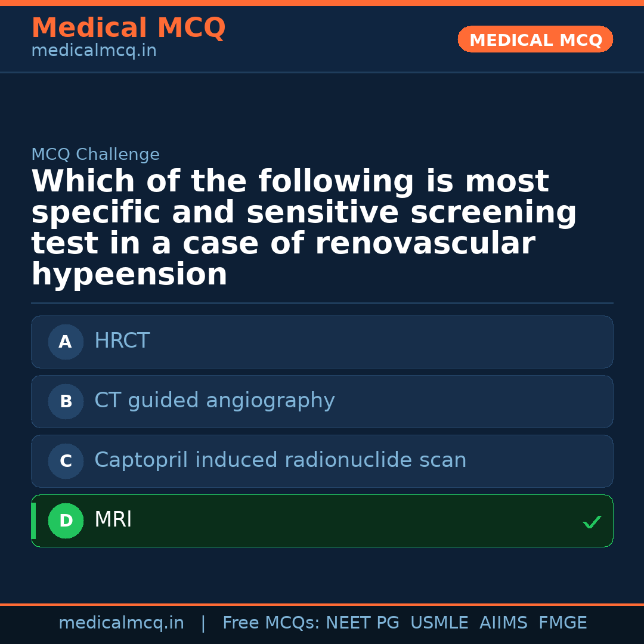Open medicalmcq.in from the header link
This screenshot has height=644, width=644.
(94, 50)
